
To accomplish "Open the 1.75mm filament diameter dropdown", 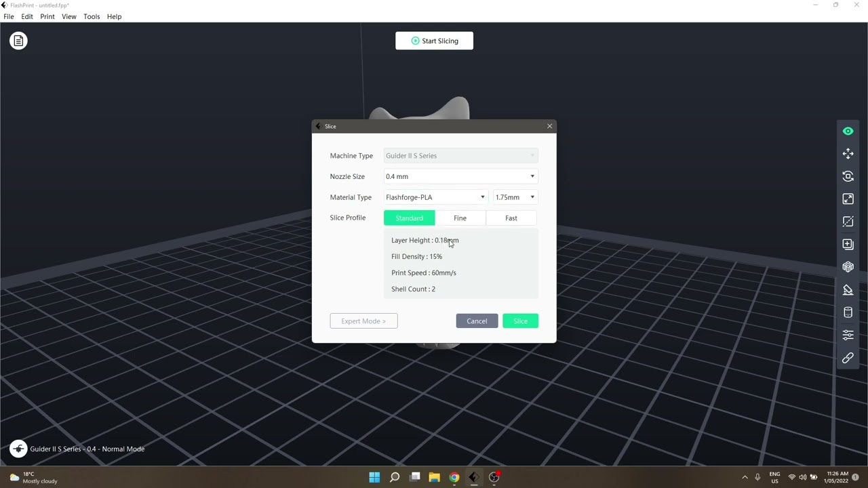I will click(x=515, y=197).
